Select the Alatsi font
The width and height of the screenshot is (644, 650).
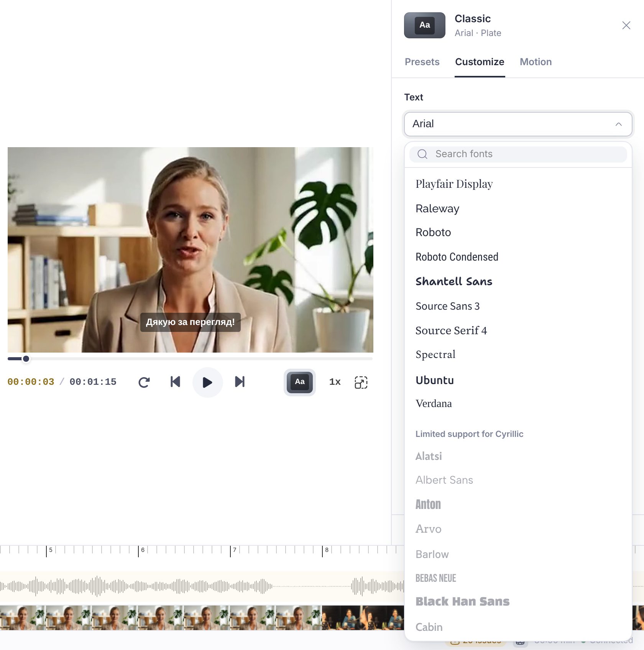point(518,456)
